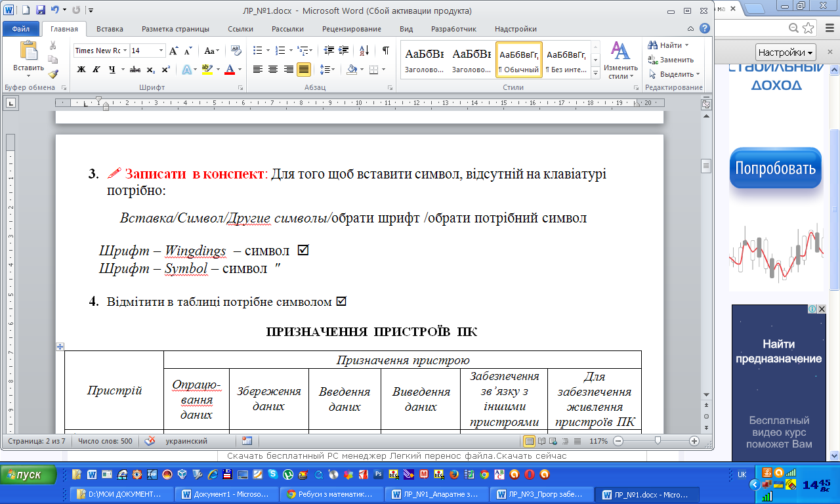This screenshot has width=840, height=504.
Task: Click the Попробовать ad button
Action: pos(775,168)
